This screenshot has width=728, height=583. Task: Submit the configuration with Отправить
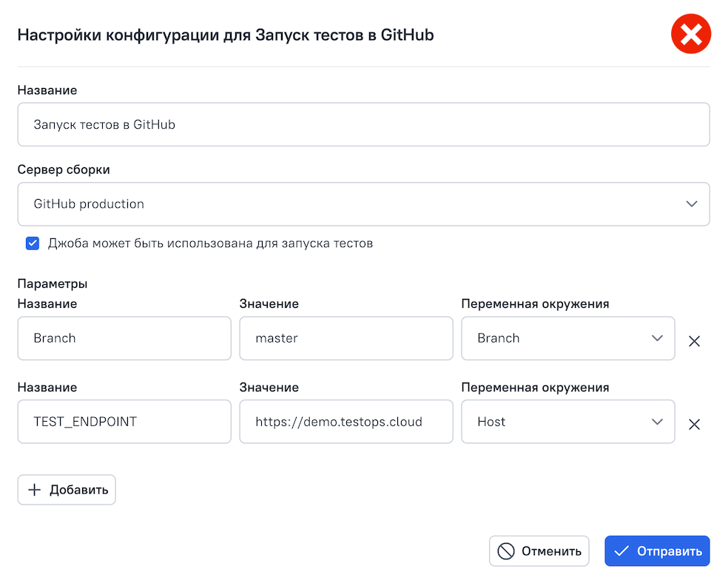pyautogui.click(x=657, y=551)
